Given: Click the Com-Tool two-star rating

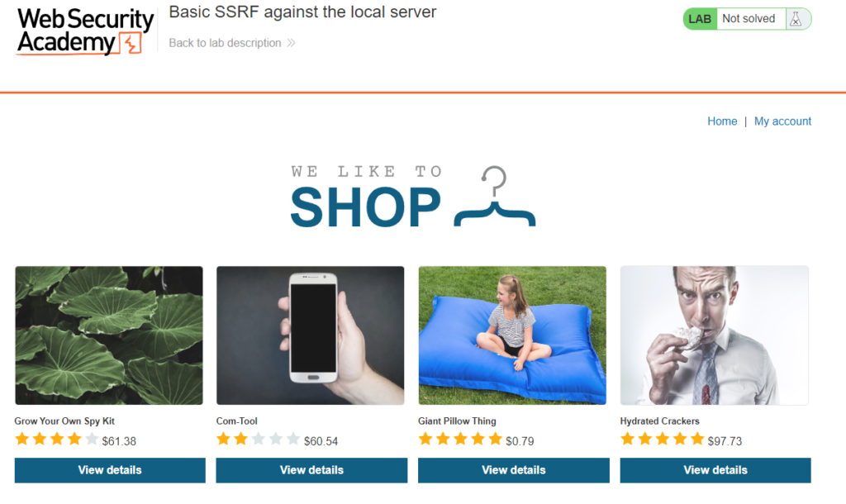Looking at the screenshot, I should point(258,440).
